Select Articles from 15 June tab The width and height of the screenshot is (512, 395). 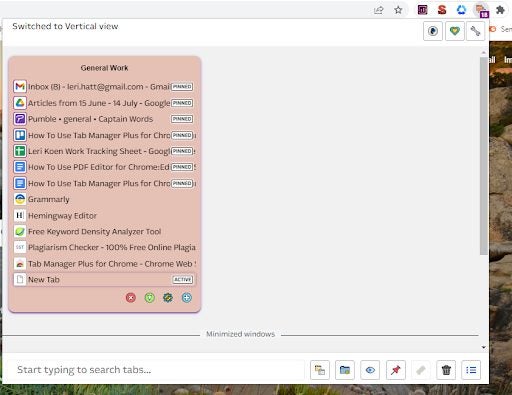(x=104, y=103)
